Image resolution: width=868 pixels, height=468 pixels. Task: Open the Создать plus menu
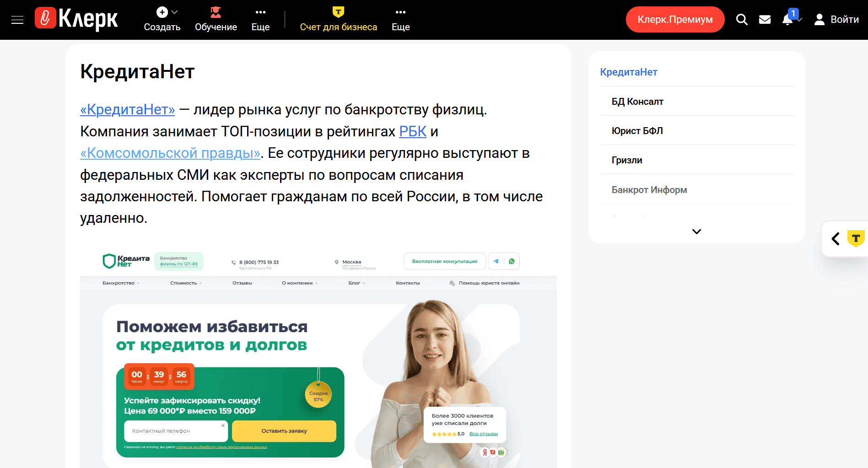(x=162, y=20)
